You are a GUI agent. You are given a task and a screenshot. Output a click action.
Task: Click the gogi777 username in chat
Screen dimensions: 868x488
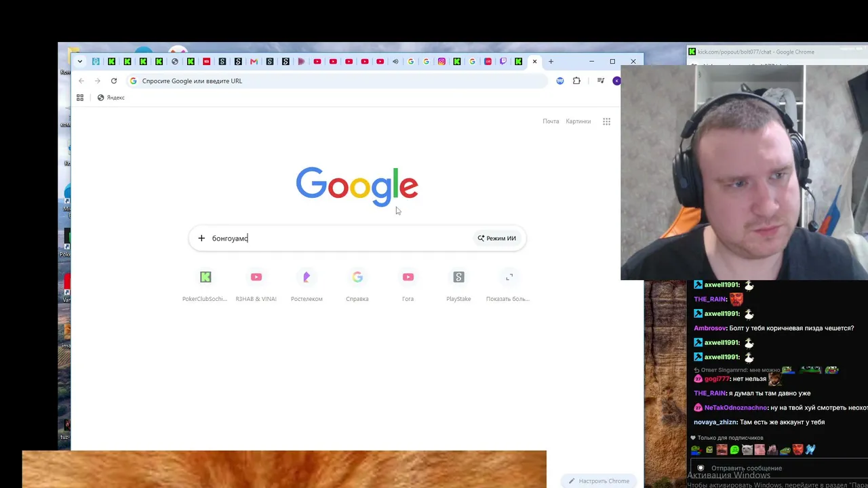(x=717, y=379)
